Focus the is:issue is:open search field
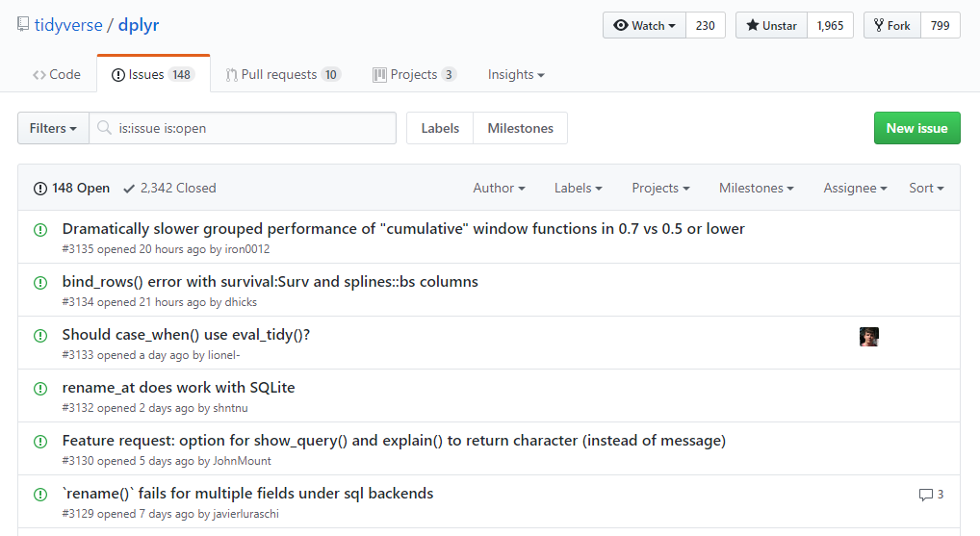 243,128
